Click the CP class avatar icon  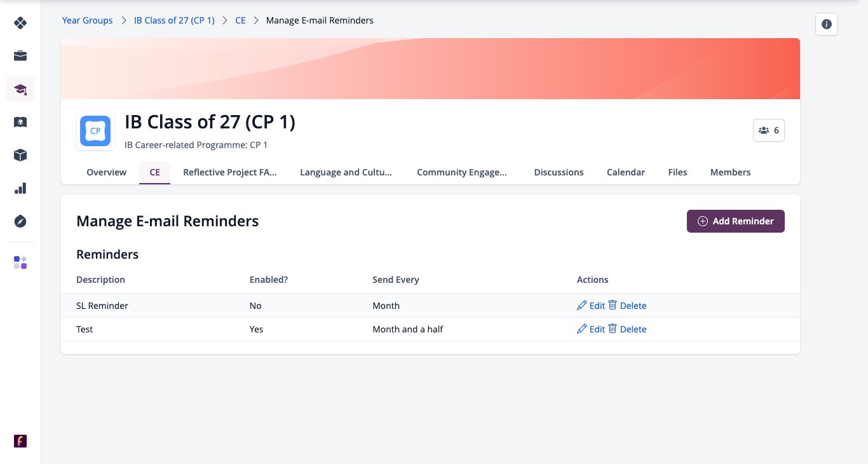(x=95, y=131)
